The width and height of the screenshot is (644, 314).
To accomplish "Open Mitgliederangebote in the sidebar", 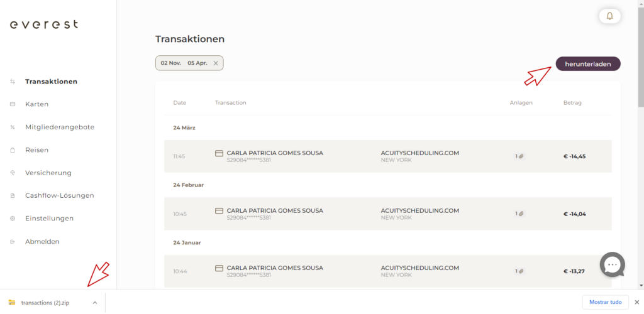I will coord(60,127).
